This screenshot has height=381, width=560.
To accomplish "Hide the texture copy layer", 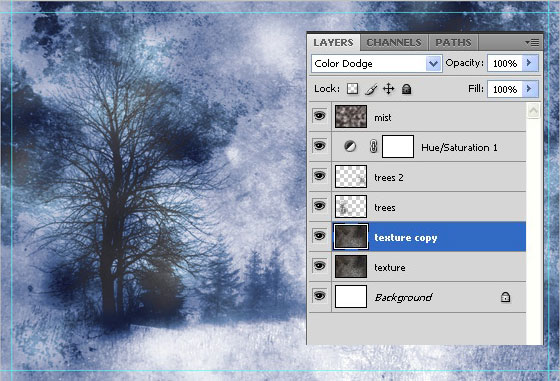I will (320, 236).
